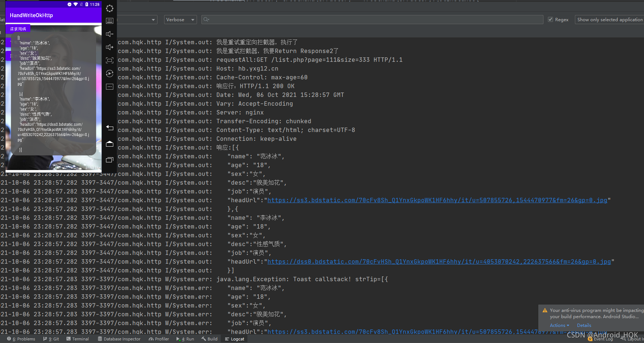Click the battery icon in emulator status bar
The height and width of the screenshot is (343, 644).
pos(87,4)
